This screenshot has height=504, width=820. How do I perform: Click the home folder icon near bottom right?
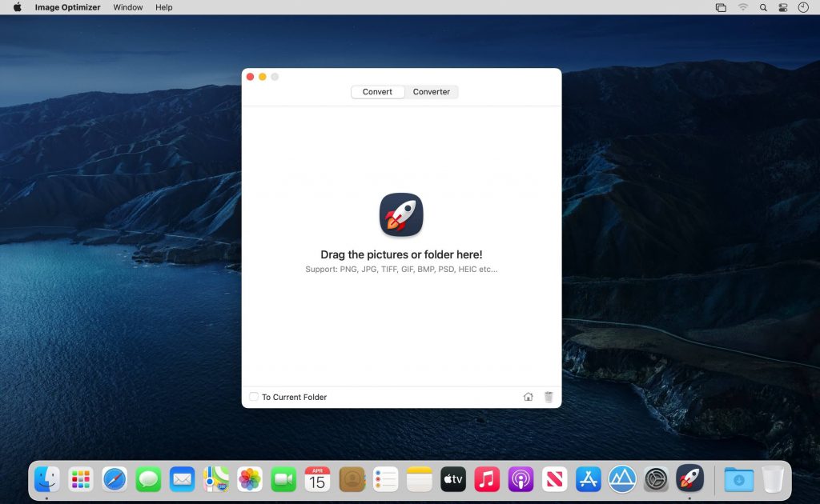tap(529, 397)
